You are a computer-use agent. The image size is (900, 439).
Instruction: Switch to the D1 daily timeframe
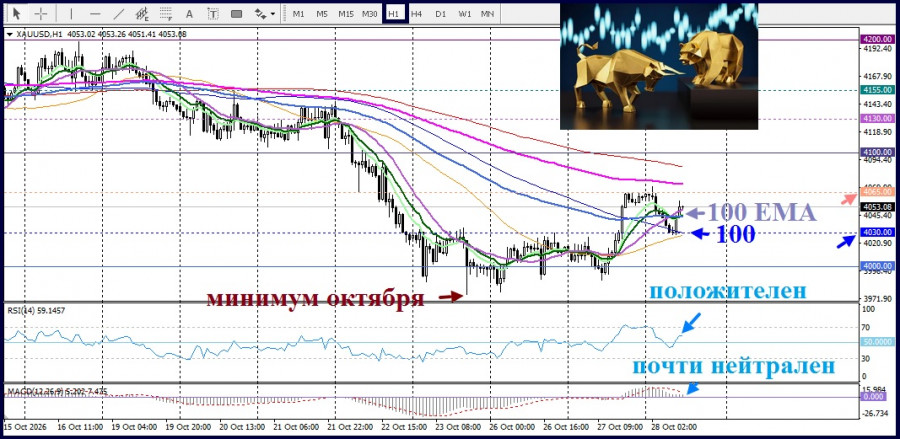(x=440, y=13)
